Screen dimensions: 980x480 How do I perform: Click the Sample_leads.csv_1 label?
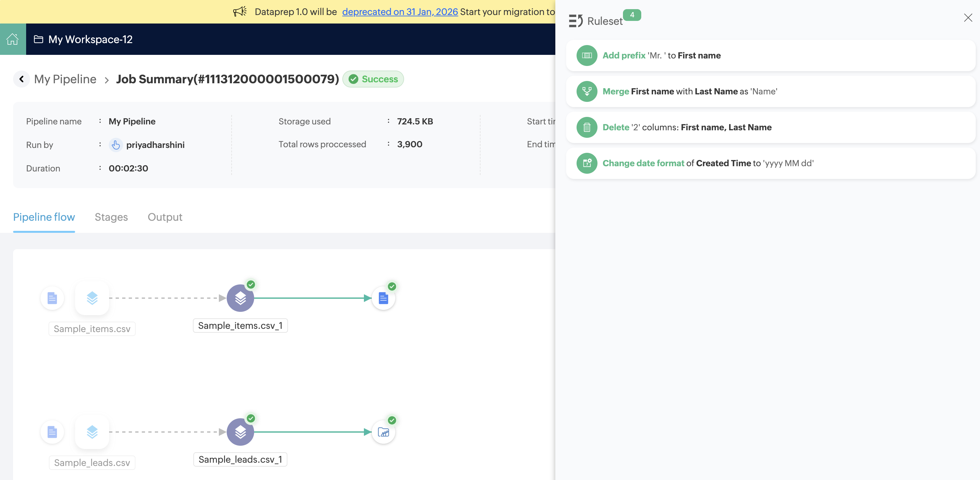click(x=240, y=459)
